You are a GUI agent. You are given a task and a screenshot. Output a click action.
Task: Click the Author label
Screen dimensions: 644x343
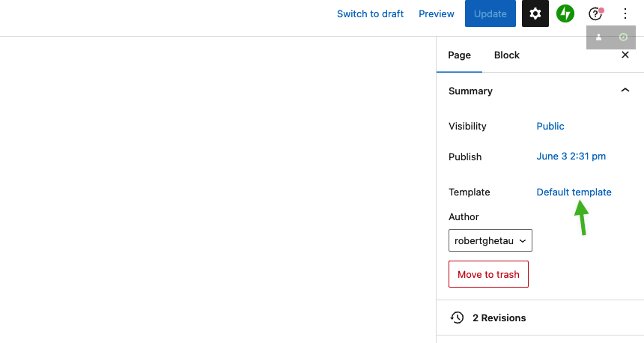tap(464, 216)
